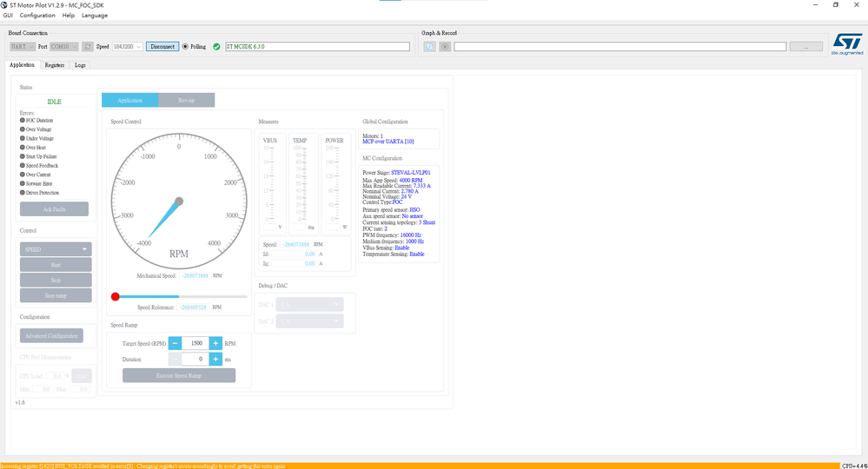Click the ST life.augmented logo
The image size is (868, 469).
click(x=847, y=43)
